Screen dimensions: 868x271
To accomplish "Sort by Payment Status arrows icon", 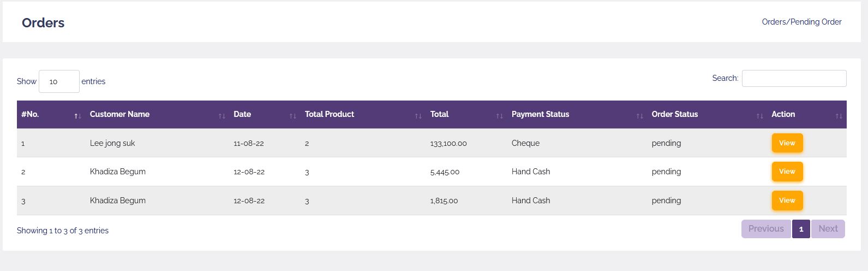I will [639, 116].
